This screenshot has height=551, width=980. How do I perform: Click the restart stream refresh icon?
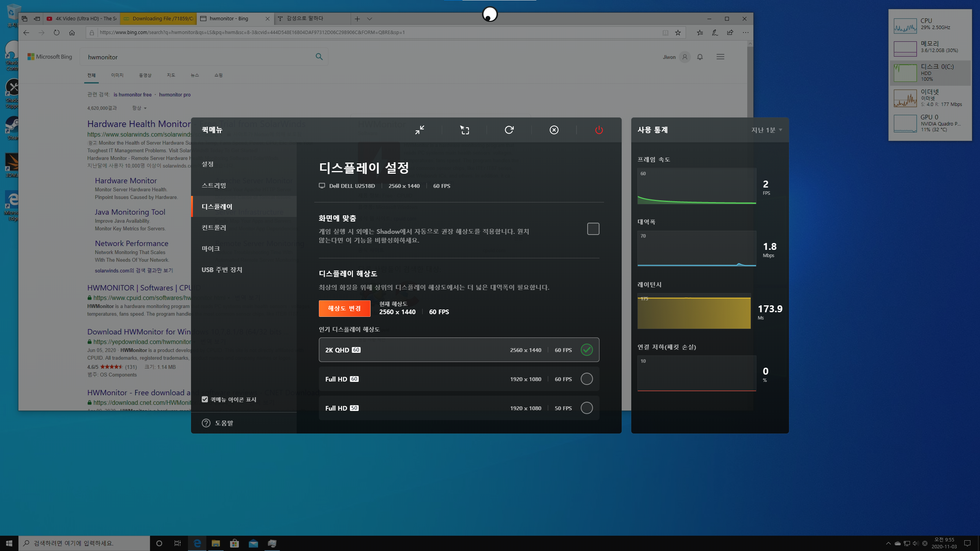pos(509,130)
